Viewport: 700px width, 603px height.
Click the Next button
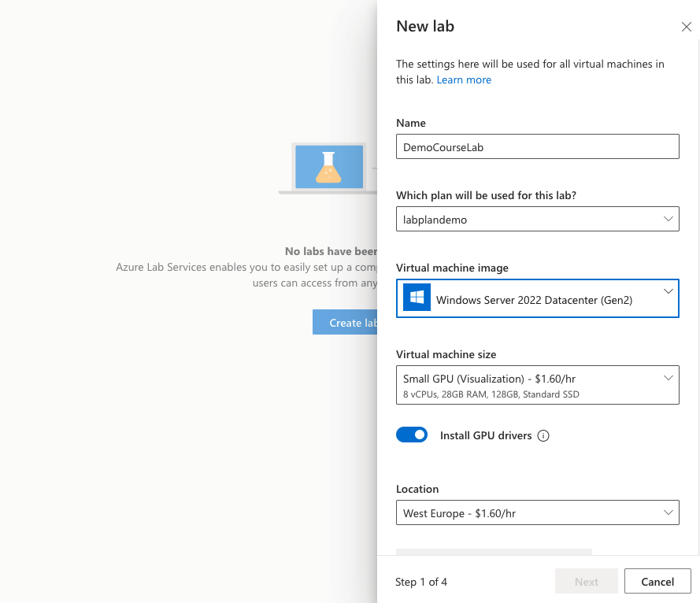click(x=586, y=581)
